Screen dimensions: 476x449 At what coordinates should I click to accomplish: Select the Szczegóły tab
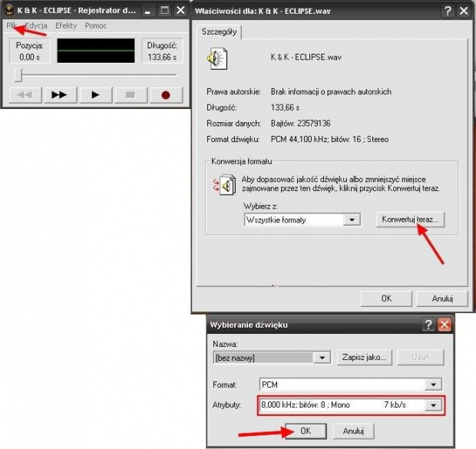[x=219, y=32]
